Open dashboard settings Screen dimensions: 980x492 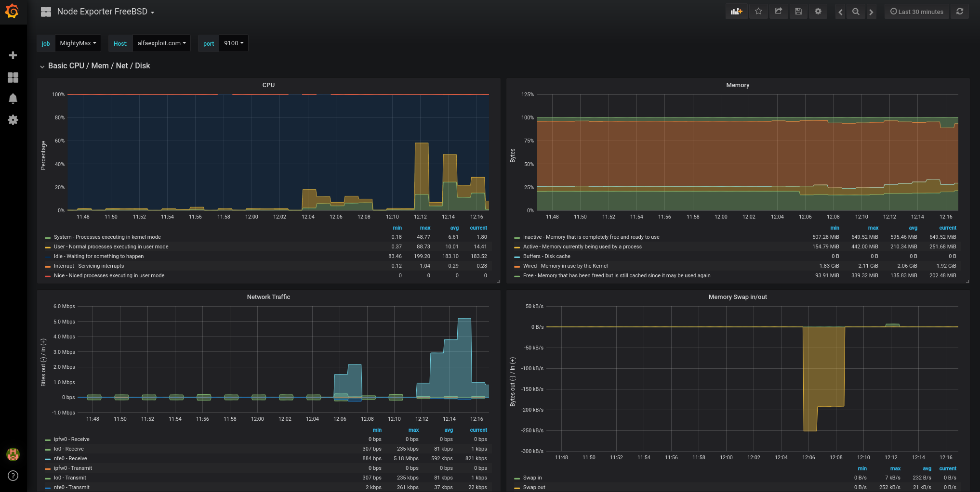coord(818,11)
